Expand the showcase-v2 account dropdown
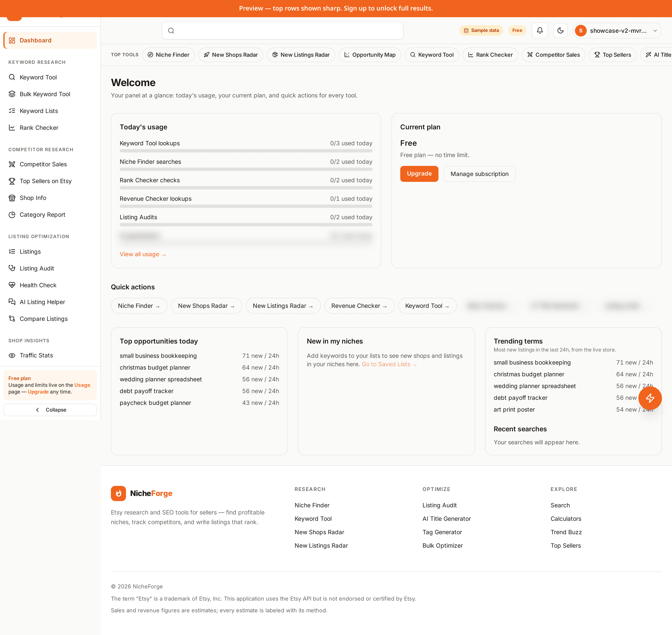The width and height of the screenshot is (672, 635). 617,31
